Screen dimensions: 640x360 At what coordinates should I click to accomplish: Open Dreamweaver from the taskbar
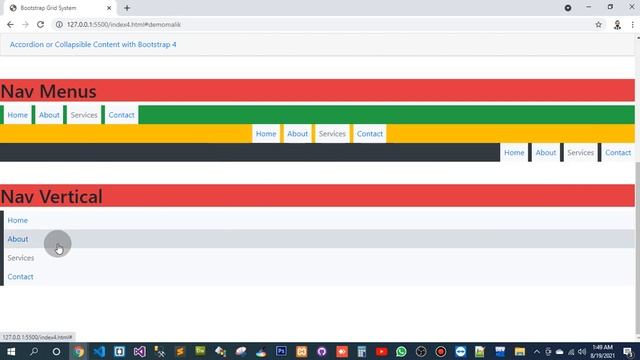[x=200, y=351]
